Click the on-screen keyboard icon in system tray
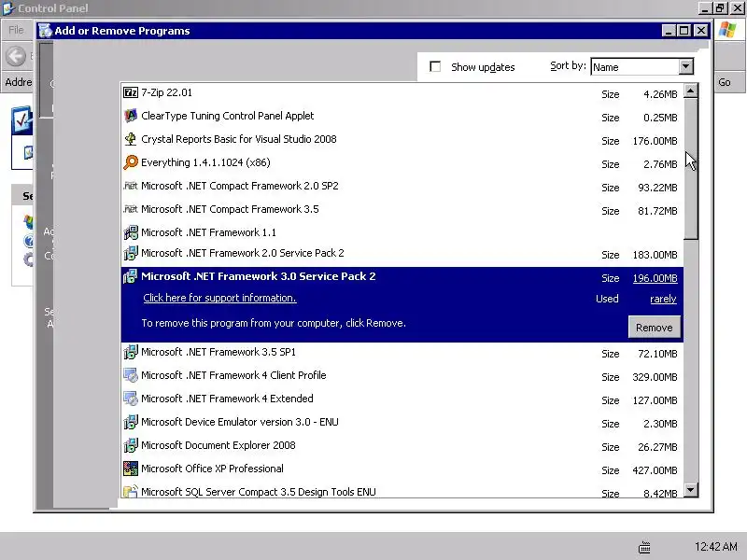The height and width of the screenshot is (560, 747). [644, 547]
